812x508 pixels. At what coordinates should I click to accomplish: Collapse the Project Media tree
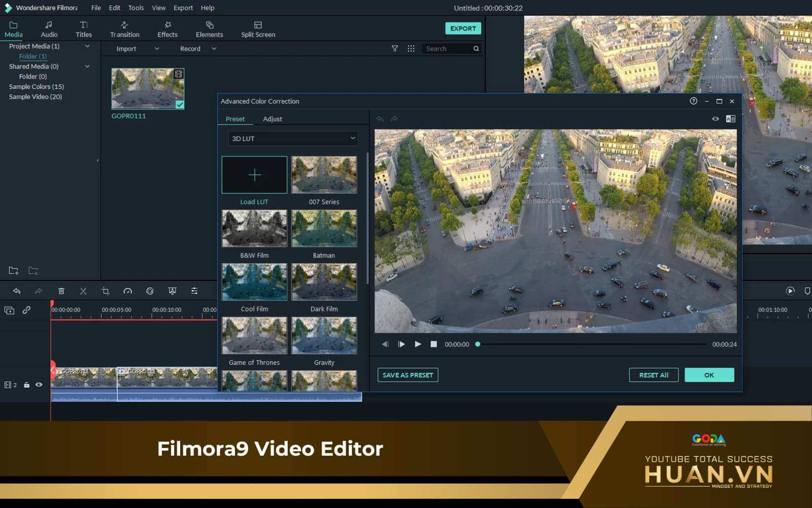point(87,46)
